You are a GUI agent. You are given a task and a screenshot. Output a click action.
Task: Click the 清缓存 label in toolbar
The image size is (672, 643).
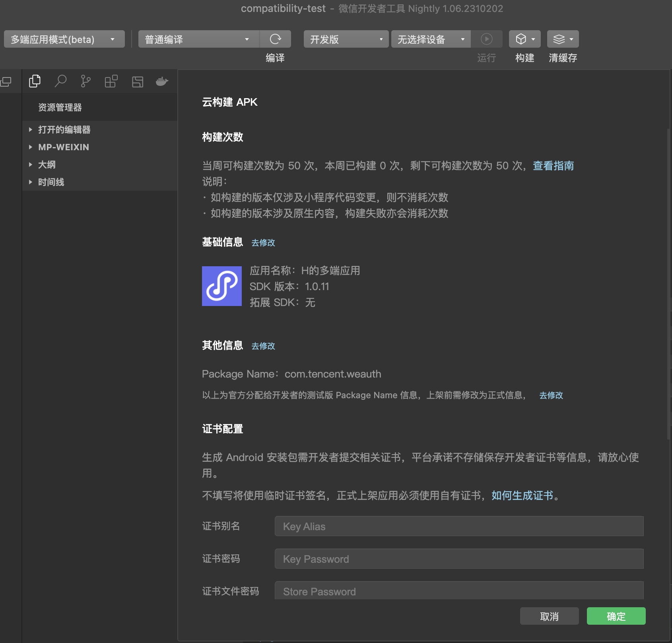pyautogui.click(x=563, y=58)
